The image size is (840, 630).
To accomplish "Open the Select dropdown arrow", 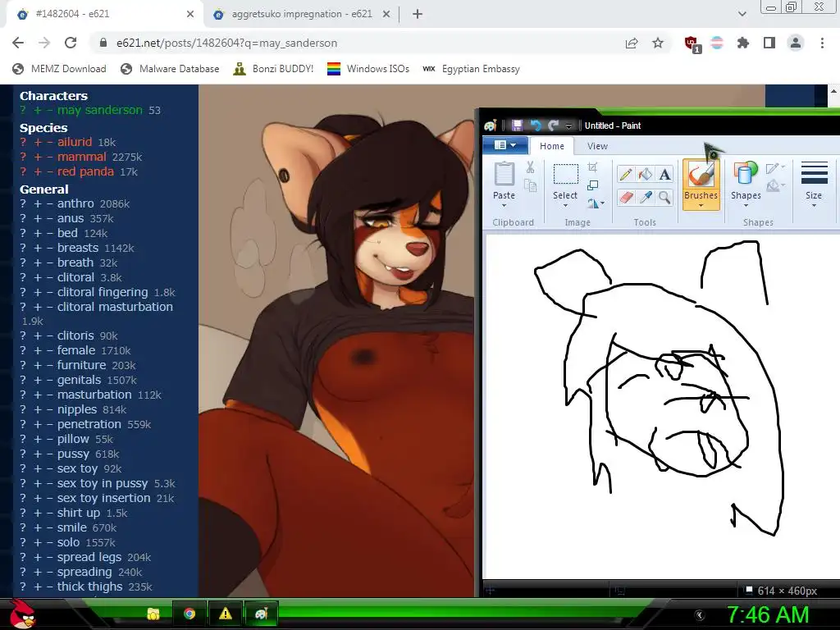I will click(x=565, y=206).
